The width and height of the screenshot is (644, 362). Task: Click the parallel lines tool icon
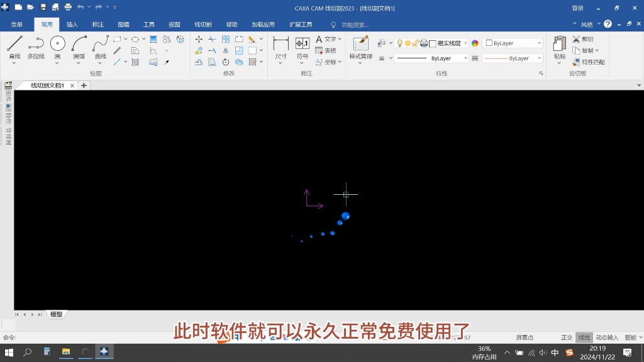tap(117, 50)
